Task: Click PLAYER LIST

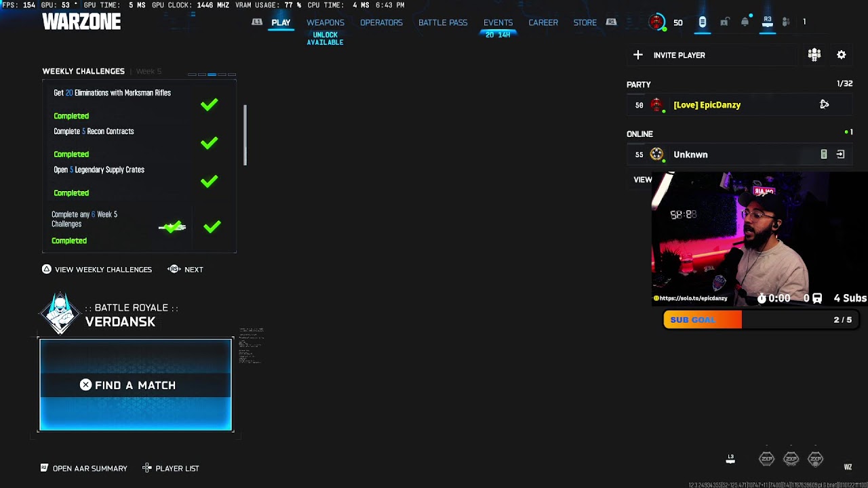Action: (x=177, y=468)
